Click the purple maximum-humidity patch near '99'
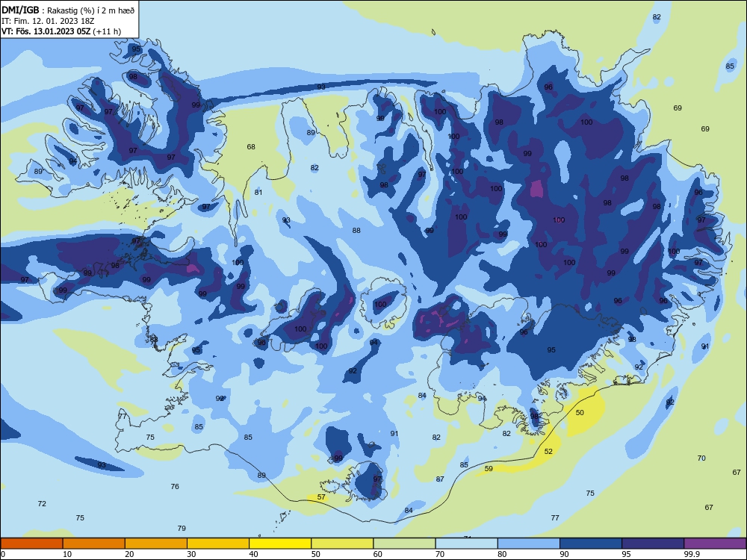The width and height of the screenshot is (747, 560). pyautogui.click(x=537, y=189)
